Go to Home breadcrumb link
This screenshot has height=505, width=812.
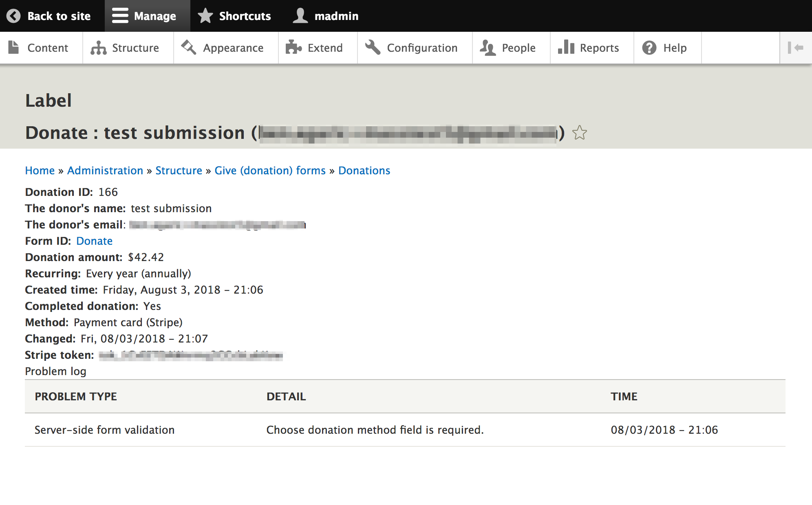40,171
